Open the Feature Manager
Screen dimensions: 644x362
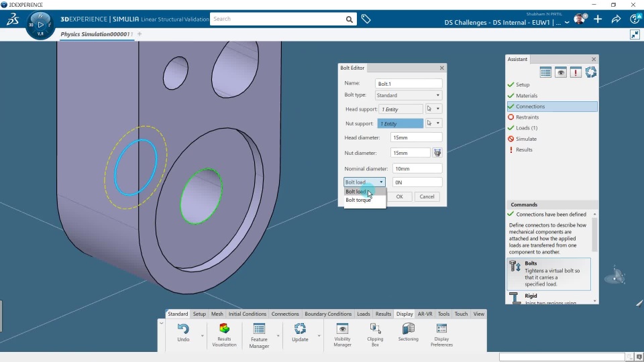[x=259, y=336]
